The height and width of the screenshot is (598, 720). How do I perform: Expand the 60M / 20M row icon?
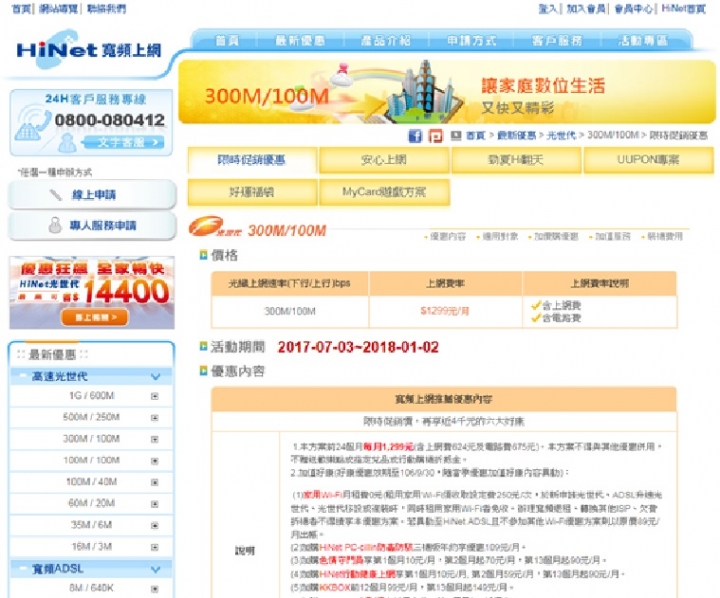pyautogui.click(x=155, y=504)
